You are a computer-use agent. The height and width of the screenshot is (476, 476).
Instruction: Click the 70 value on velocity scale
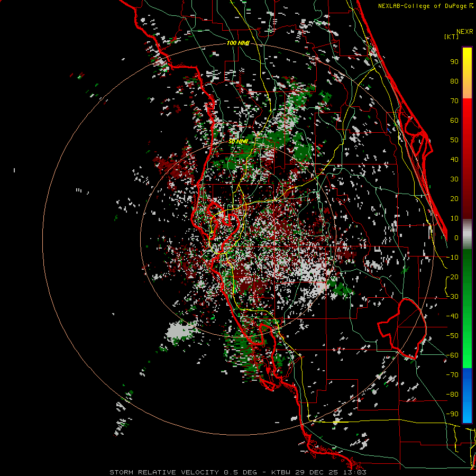pyautogui.click(x=454, y=101)
